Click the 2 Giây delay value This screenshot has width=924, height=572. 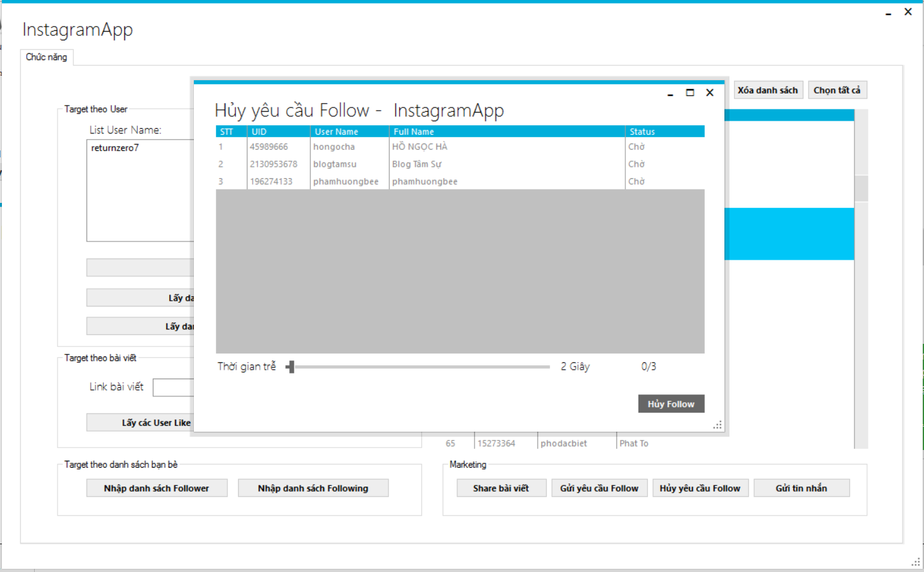point(575,367)
